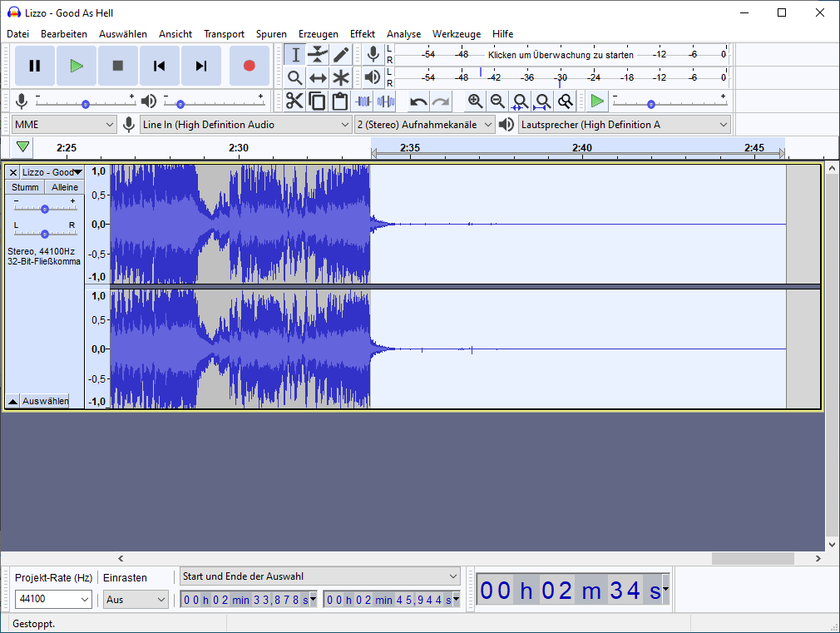Select the Multi-tool asterisk icon

341,78
